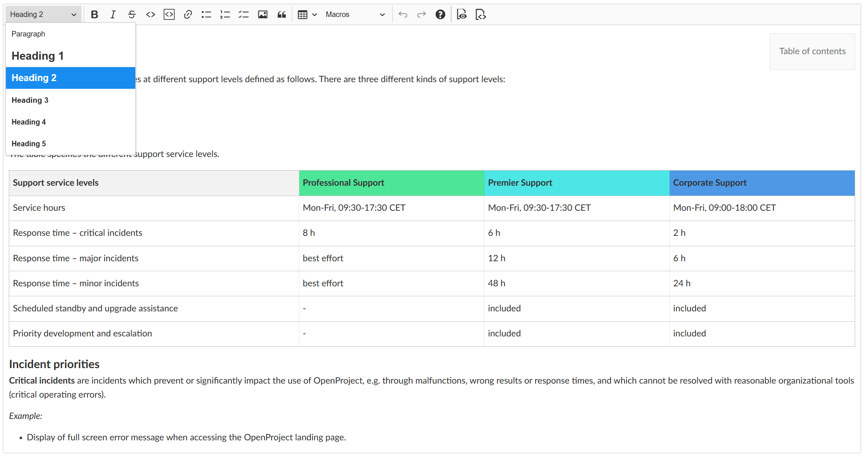868x458 pixels.
Task: Undo the last change
Action: click(403, 14)
